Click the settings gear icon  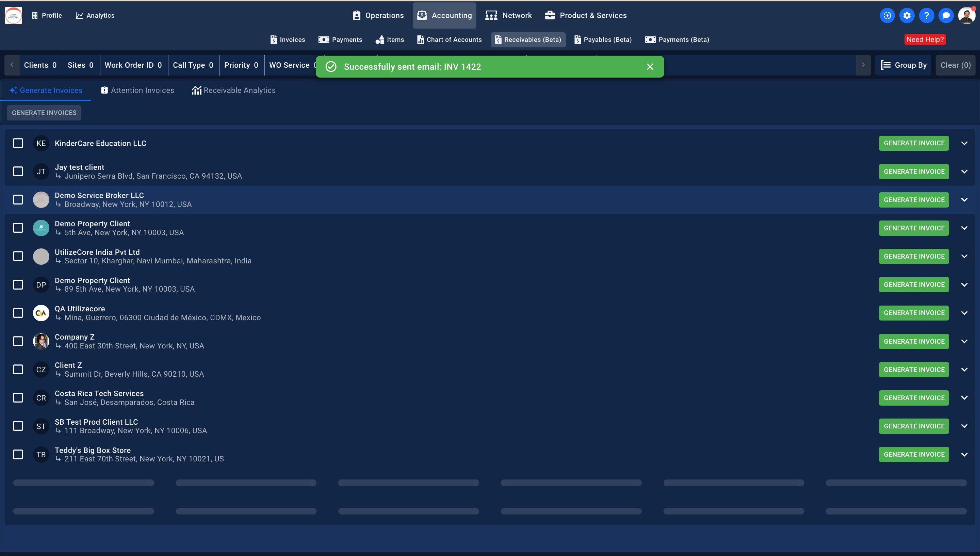point(907,16)
